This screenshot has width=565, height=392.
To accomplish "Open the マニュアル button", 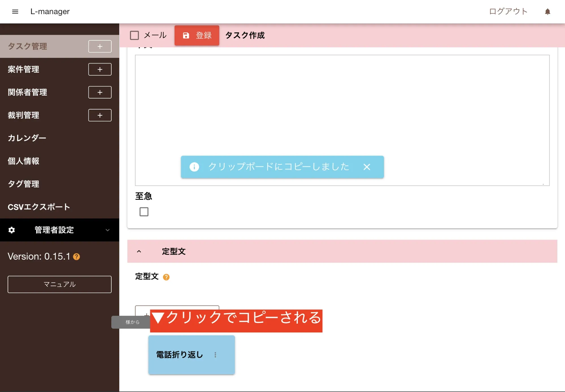I will pyautogui.click(x=60, y=284).
